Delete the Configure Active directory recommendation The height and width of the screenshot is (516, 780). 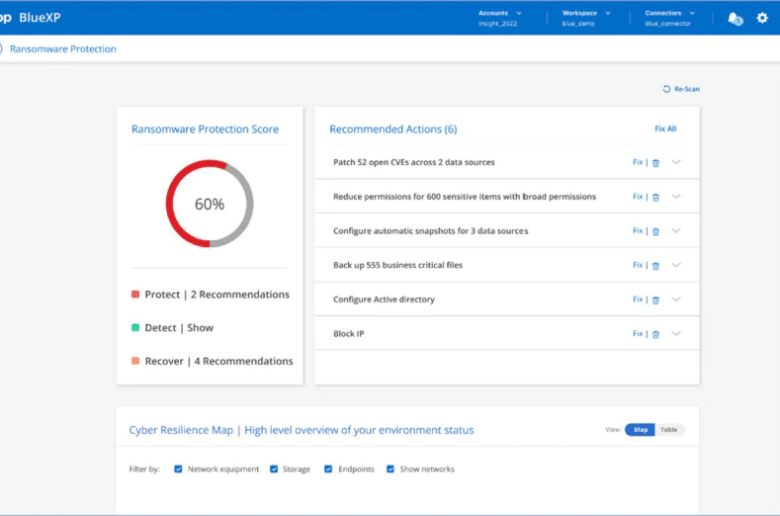pos(656,300)
